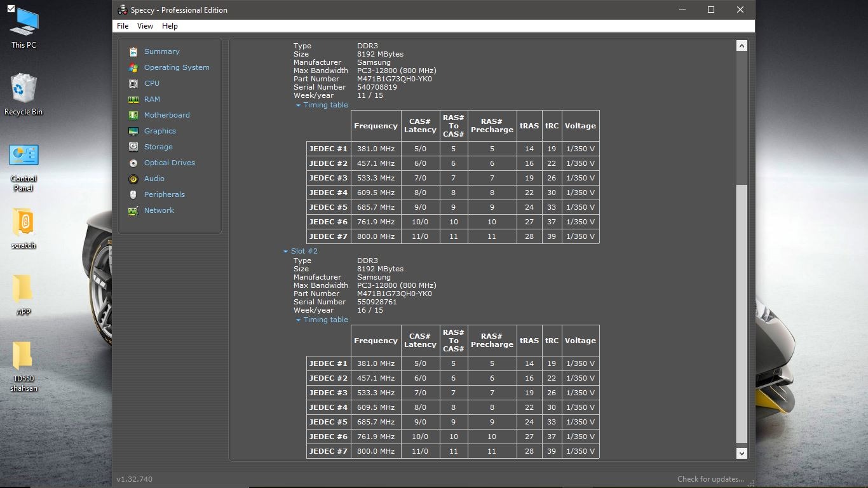Open the Summary section icon

click(x=133, y=51)
